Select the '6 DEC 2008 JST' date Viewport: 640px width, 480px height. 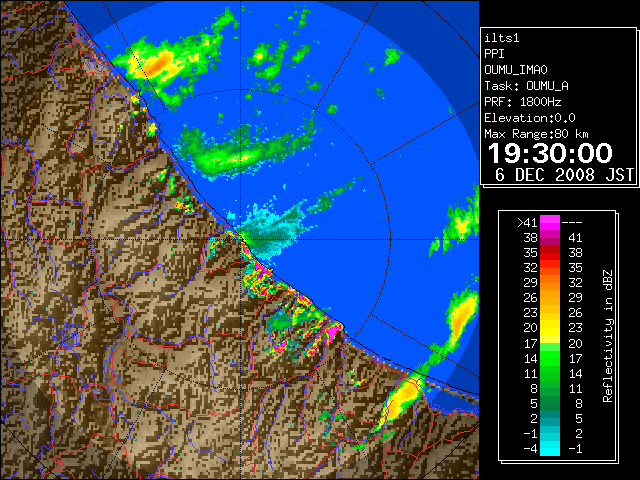pos(564,175)
